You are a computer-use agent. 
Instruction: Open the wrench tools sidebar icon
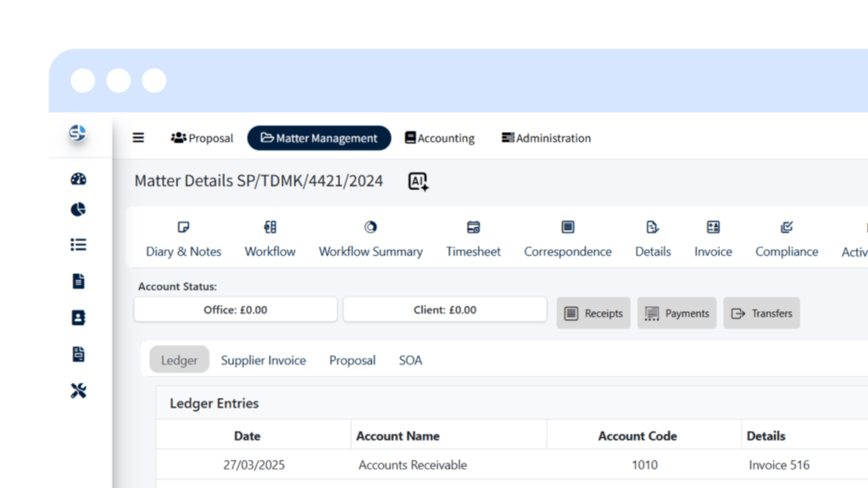click(x=78, y=391)
